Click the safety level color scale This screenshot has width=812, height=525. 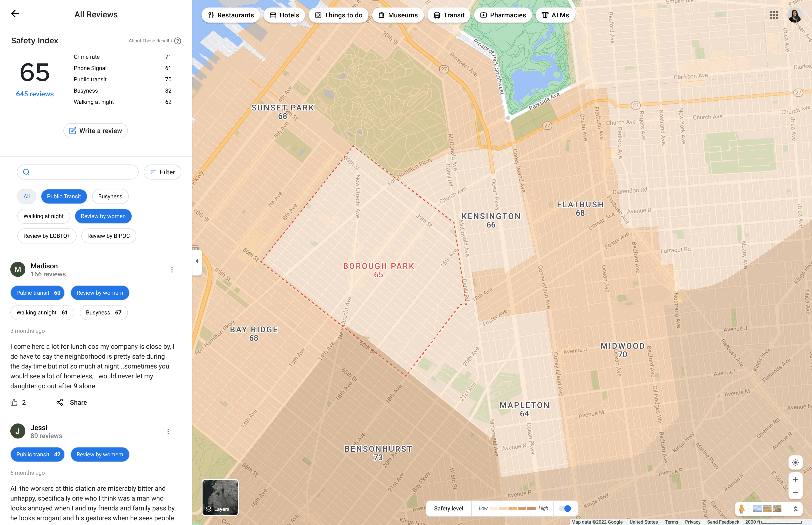tap(512, 509)
